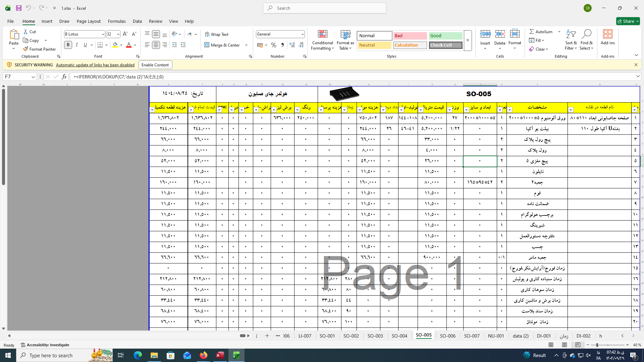Click the Format Painter brush icon

[25, 49]
